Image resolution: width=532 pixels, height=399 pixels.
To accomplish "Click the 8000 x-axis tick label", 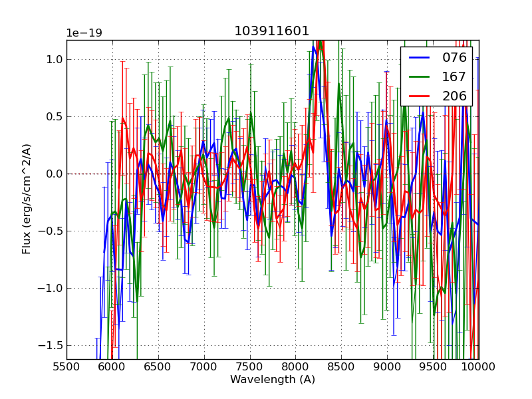I will (295, 366).
